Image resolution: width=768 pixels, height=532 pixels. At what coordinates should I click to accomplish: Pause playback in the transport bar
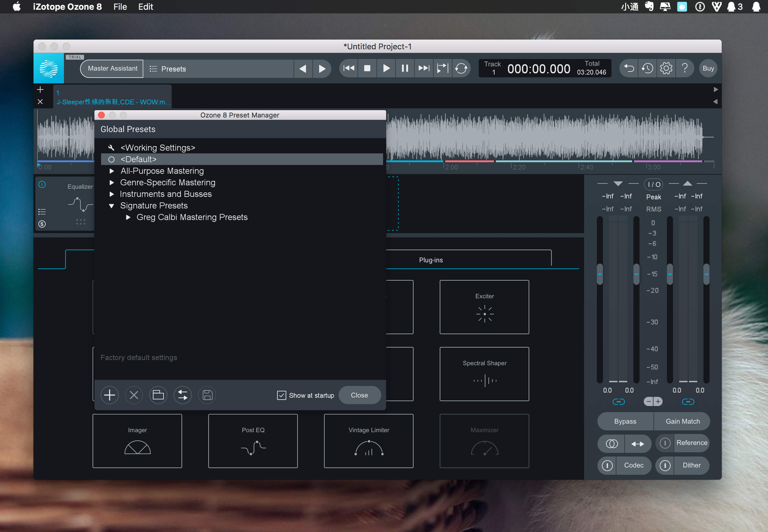405,68
